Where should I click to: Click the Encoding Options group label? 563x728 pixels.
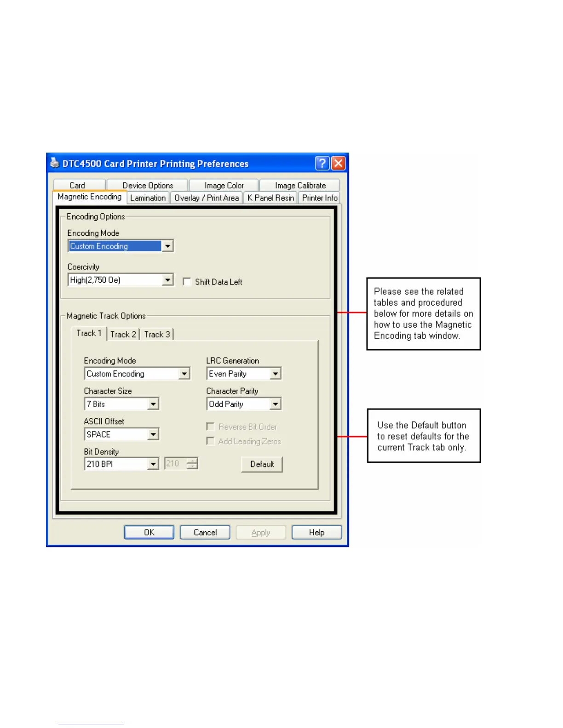(96, 216)
